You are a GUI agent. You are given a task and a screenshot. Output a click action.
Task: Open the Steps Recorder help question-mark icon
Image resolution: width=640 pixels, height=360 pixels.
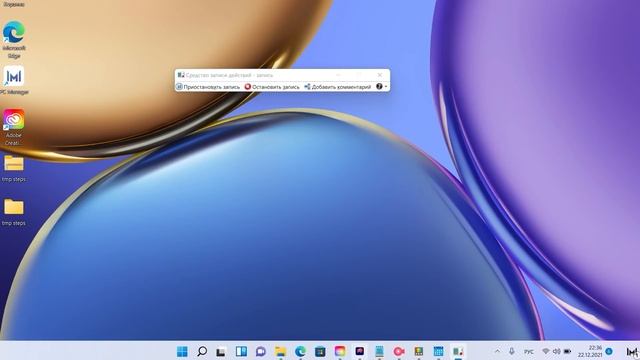pyautogui.click(x=379, y=87)
